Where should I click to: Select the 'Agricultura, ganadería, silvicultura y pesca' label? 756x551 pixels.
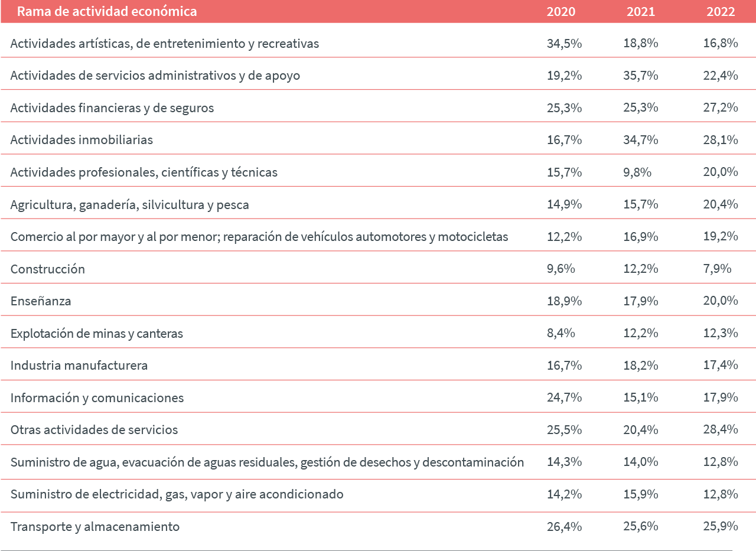(129, 205)
